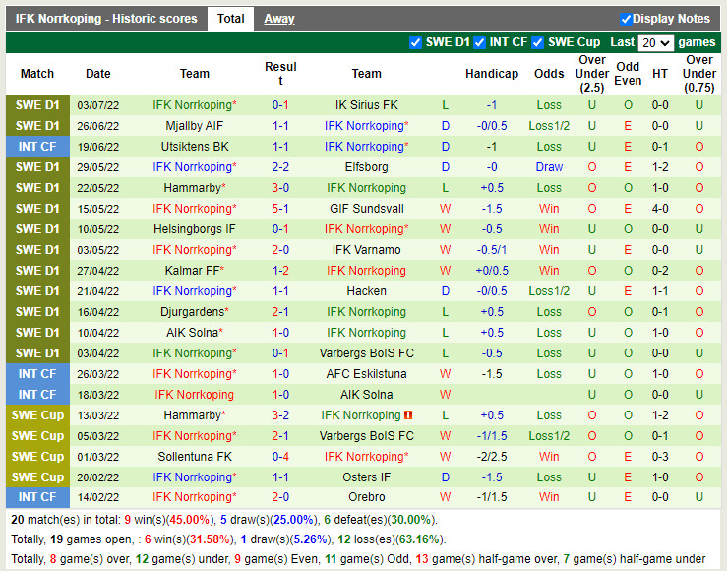Viewport: 728px width, 571px height.
Task: Click the 3-0 result against Hammarby on 22/05/22
Action: pos(280,188)
